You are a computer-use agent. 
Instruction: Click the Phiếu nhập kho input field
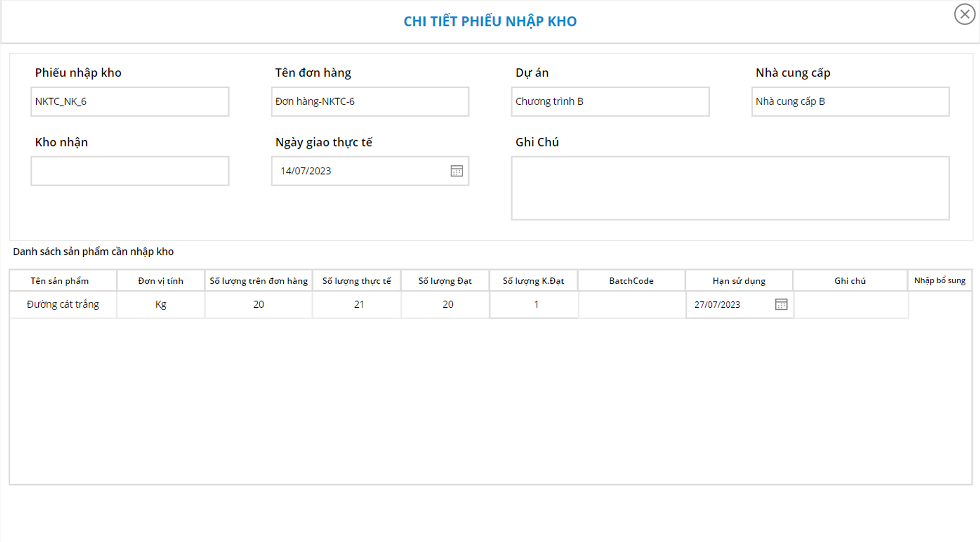tap(130, 102)
